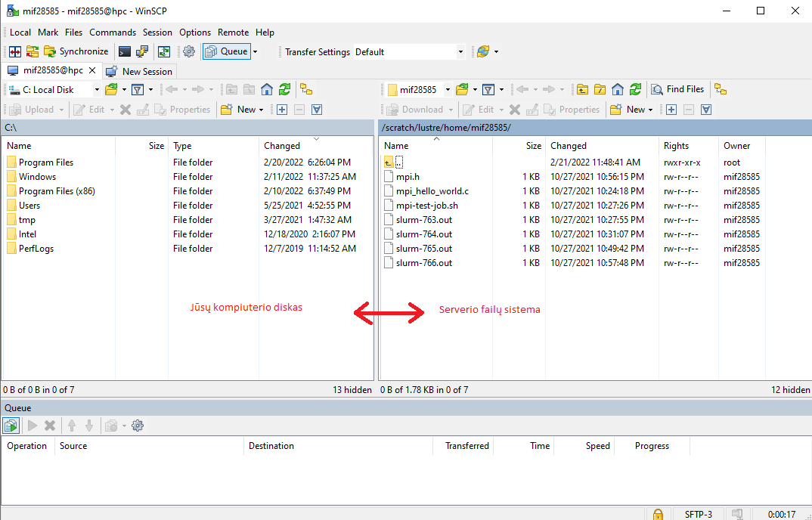
Task: Toggle local directory tree icon
Action: click(x=306, y=89)
